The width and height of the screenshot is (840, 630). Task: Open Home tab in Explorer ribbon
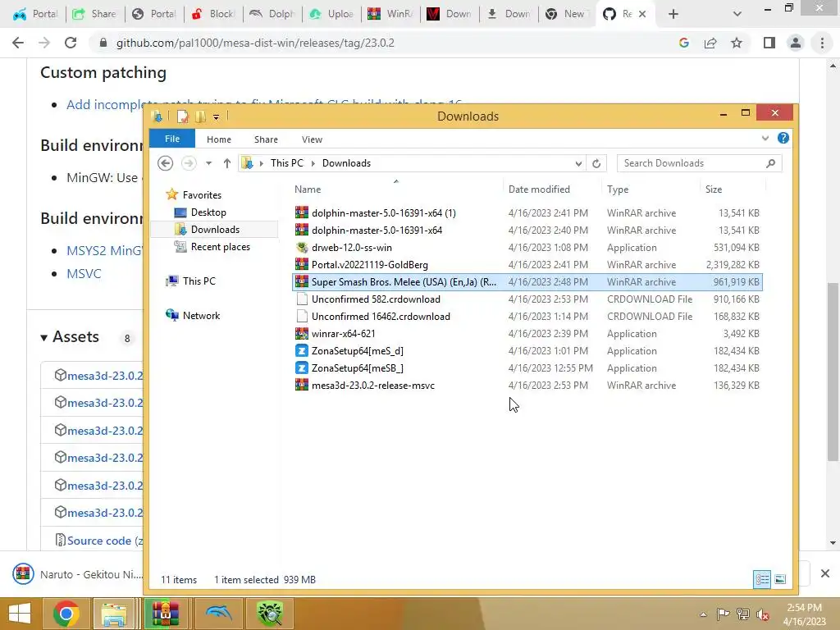tap(218, 139)
